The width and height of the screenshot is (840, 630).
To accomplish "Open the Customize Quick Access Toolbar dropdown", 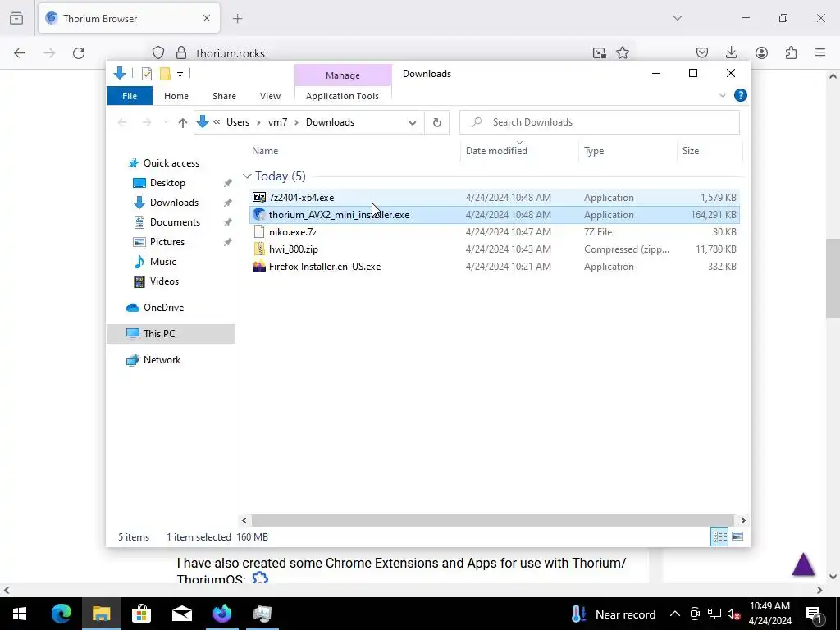I will [180, 75].
